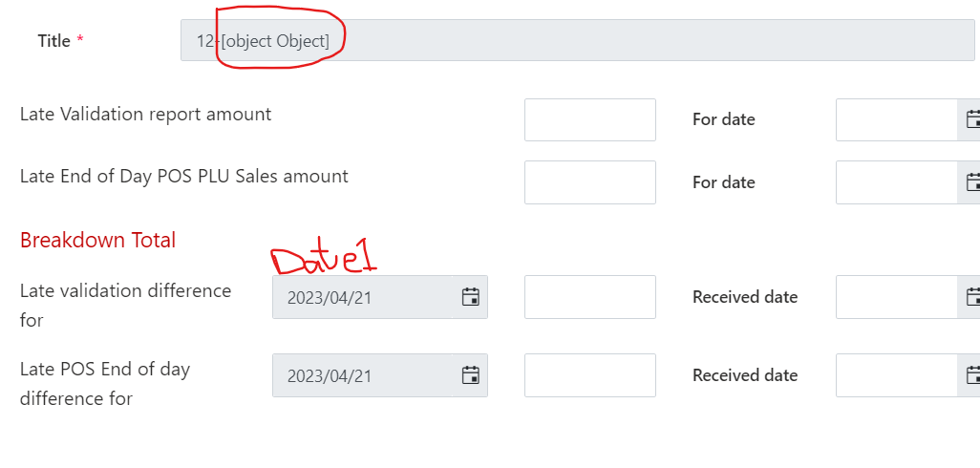Focus the Late End of Day POS PLU Sales amount box
Viewport: 980px width, 468px height.
589,182
